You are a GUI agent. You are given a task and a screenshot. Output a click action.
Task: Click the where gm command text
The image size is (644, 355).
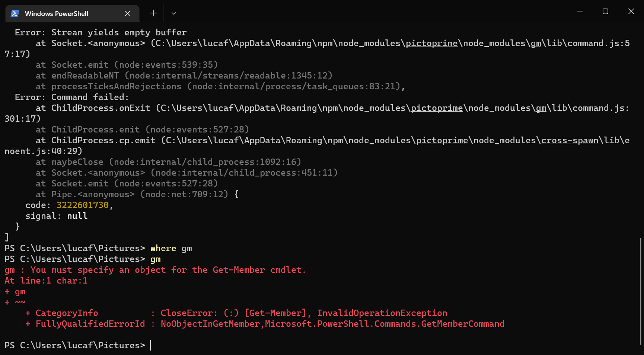(170, 248)
